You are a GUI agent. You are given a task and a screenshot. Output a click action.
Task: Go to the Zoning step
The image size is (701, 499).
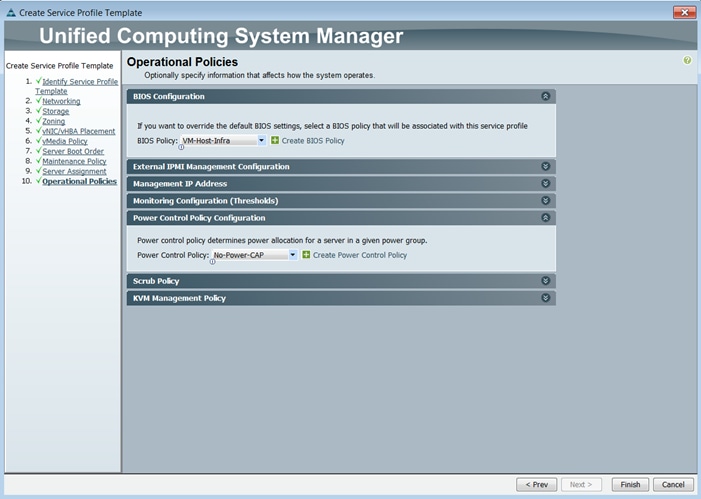(x=54, y=121)
